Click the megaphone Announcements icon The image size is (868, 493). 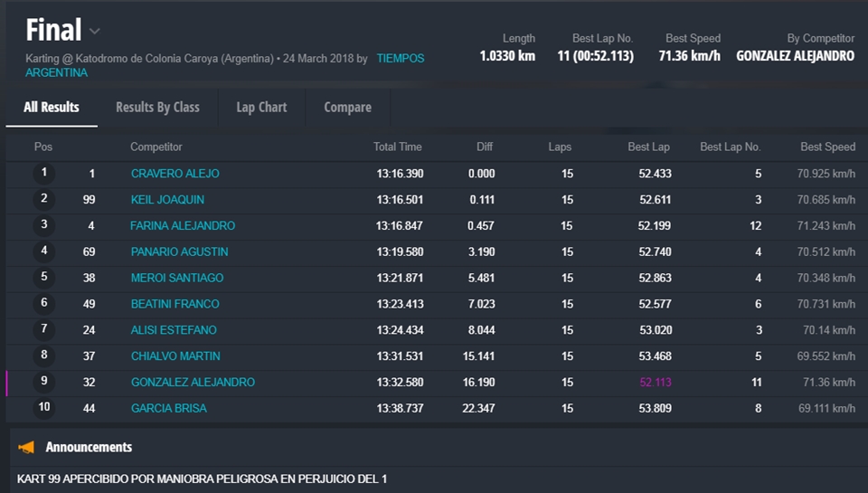[26, 447]
